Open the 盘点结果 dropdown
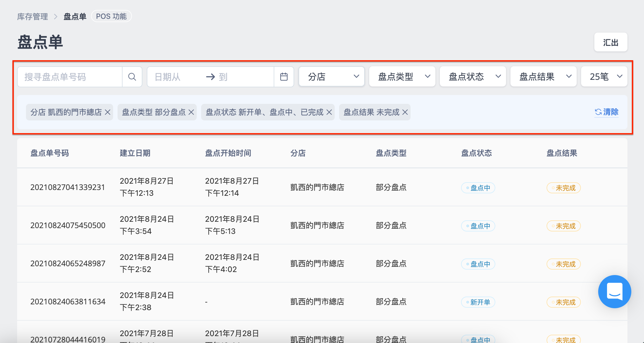The height and width of the screenshot is (343, 644). 544,76
